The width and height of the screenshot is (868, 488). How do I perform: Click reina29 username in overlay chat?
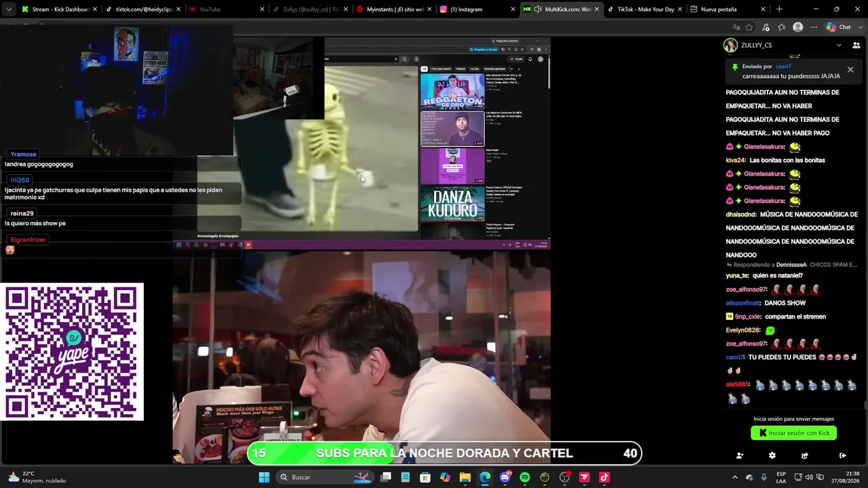point(22,213)
